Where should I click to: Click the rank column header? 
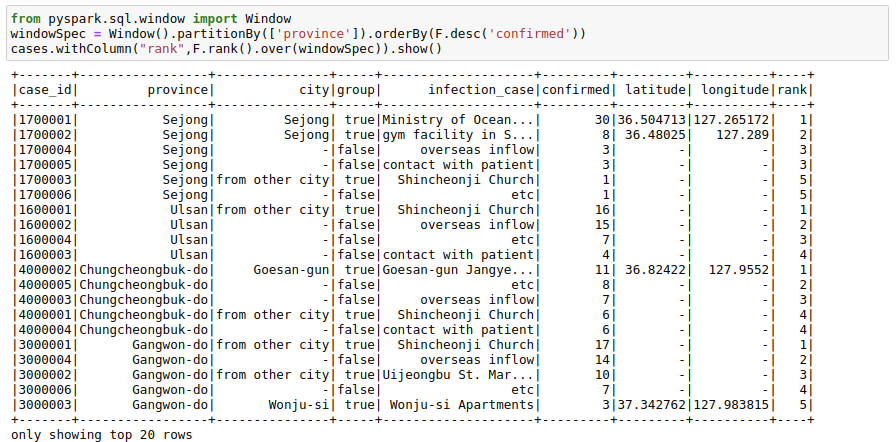coord(791,90)
